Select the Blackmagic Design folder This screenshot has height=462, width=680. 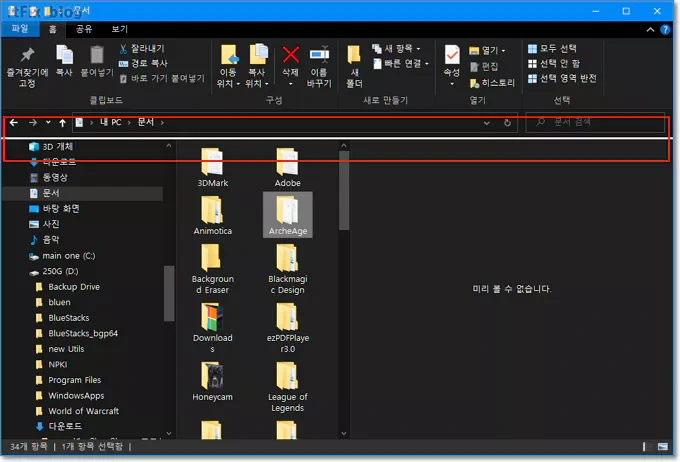(x=288, y=269)
